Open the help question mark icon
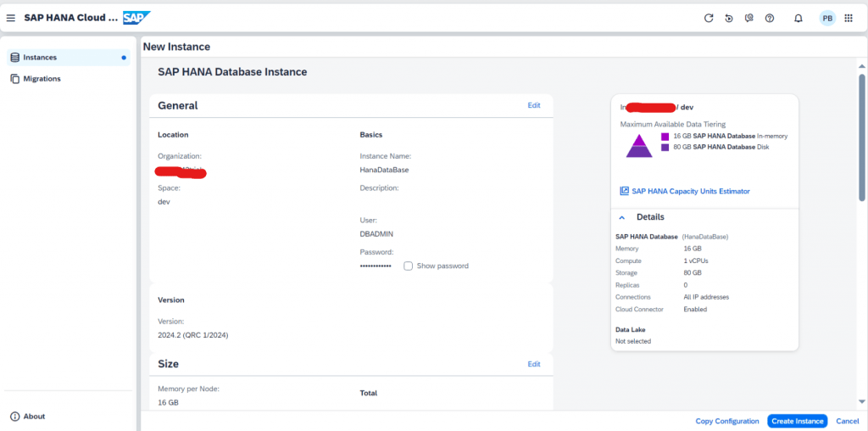 coord(770,19)
